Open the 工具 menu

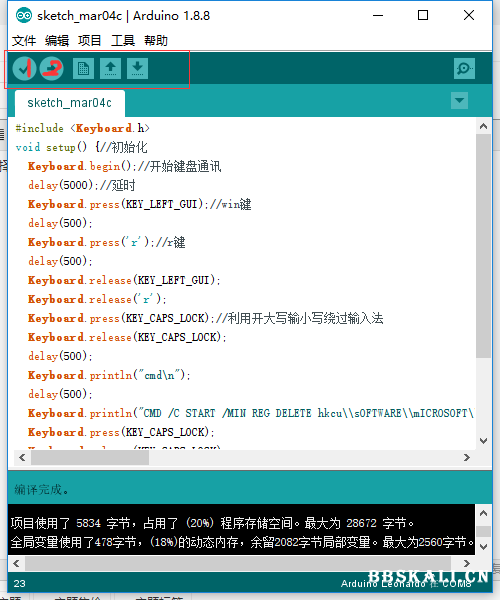pyautogui.click(x=123, y=40)
